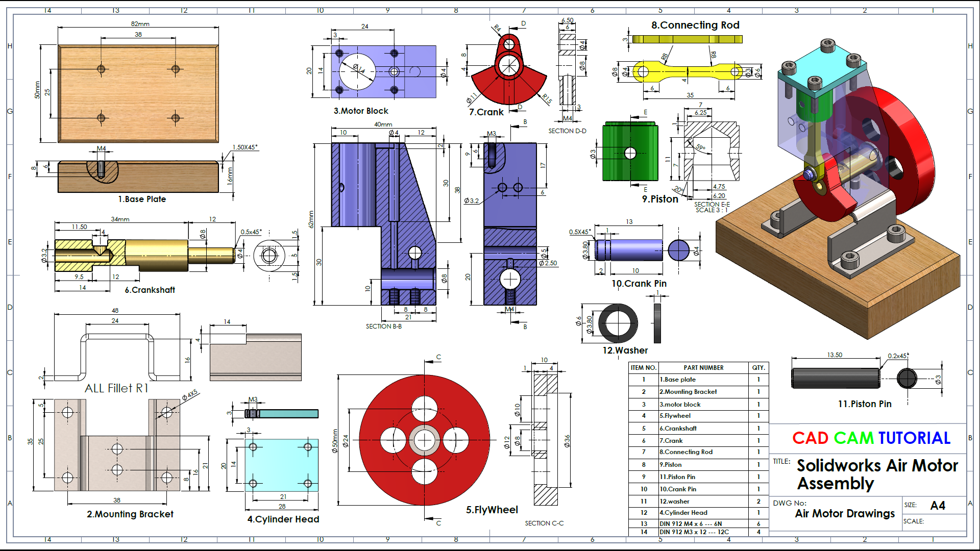Click the Base Plate top view drawing
980x551 pixels.
pos(138,93)
